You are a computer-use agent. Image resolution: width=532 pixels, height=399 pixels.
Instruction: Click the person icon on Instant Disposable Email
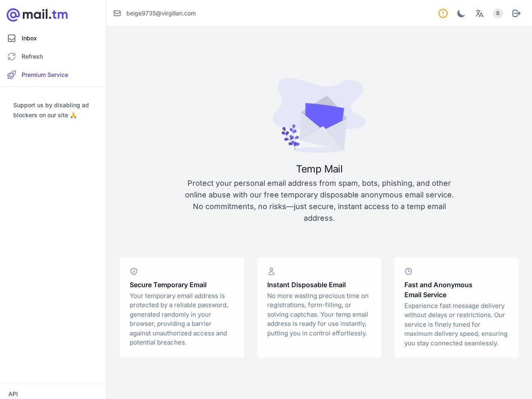tap(271, 271)
